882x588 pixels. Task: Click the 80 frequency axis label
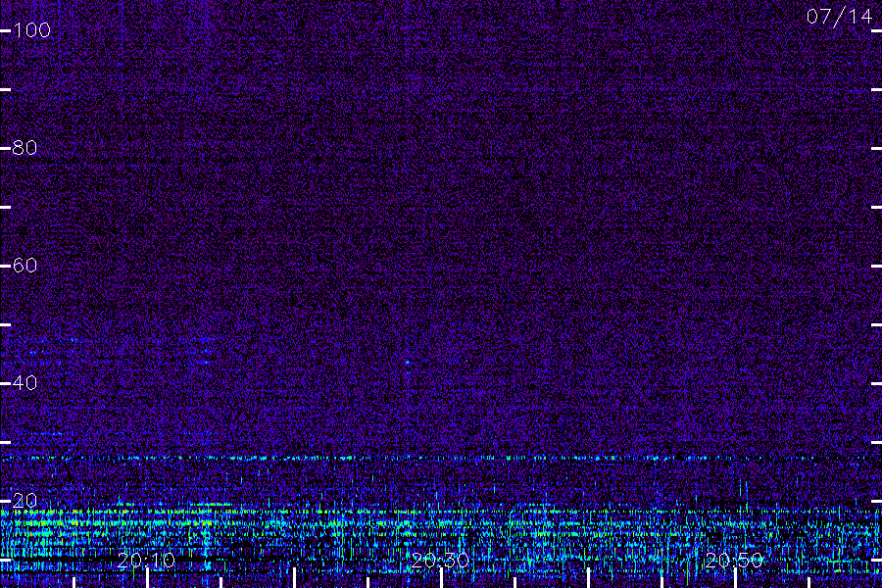(x=24, y=147)
